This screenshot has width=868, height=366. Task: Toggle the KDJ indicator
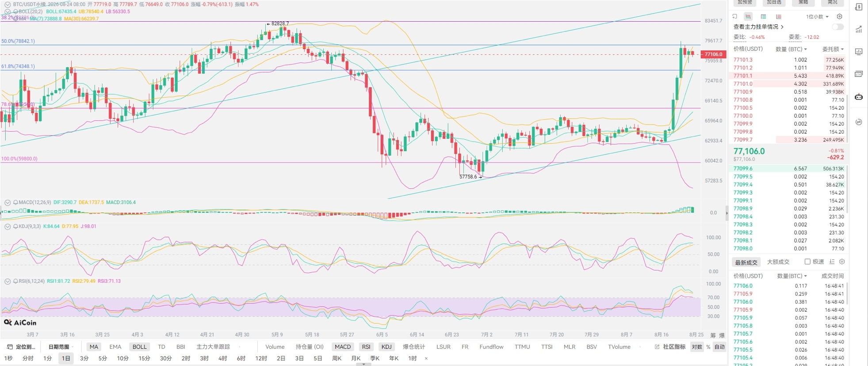(x=386, y=347)
